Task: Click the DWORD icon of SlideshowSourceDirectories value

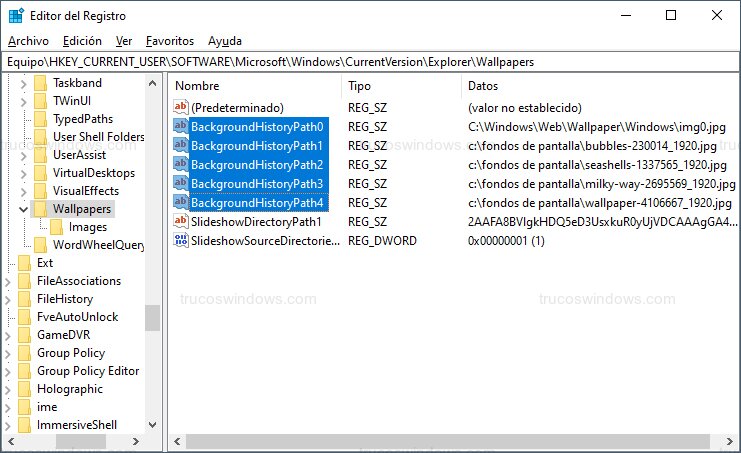Action: coord(181,241)
